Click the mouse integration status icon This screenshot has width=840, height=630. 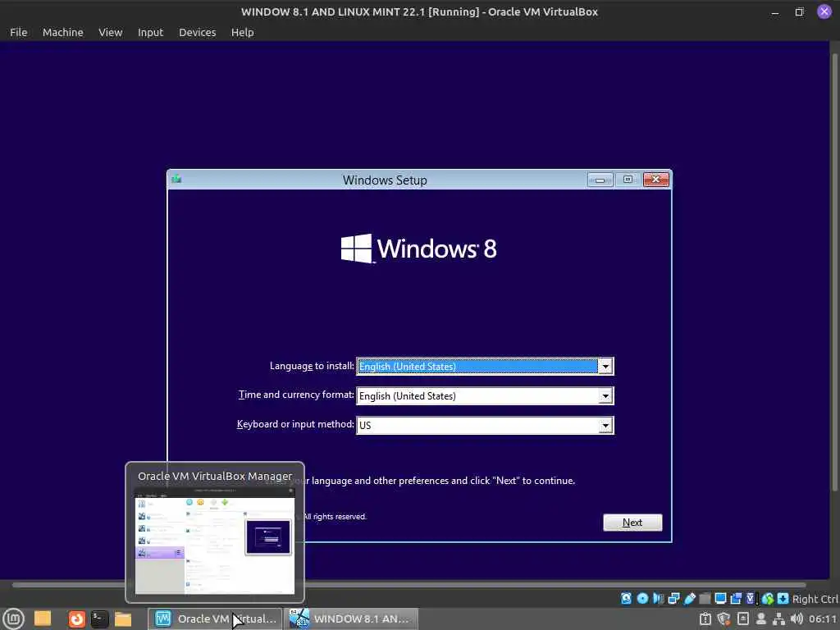tap(768, 598)
